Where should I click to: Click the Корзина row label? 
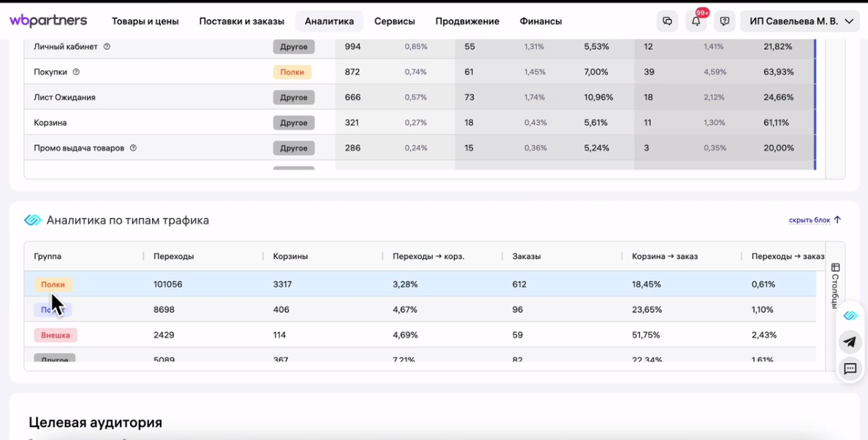[x=50, y=123]
